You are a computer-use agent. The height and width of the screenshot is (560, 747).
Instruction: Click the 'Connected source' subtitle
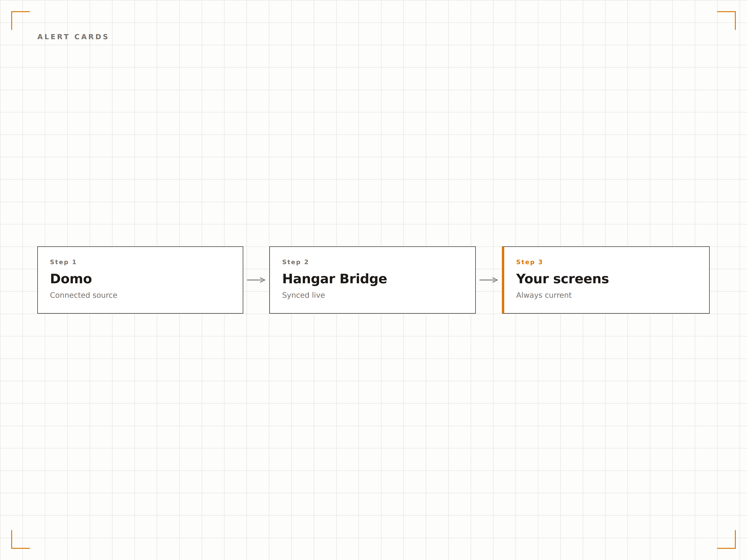point(83,295)
